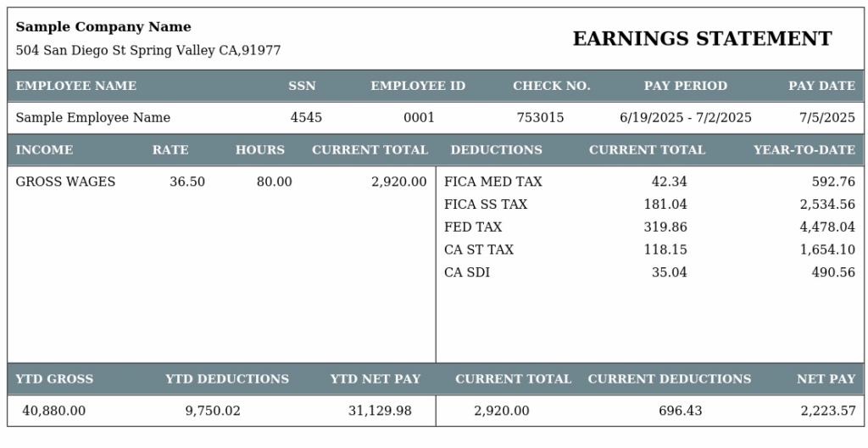Select the CA SDI current amount 35.04
The width and height of the screenshot is (868, 448).
pyautogui.click(x=670, y=273)
